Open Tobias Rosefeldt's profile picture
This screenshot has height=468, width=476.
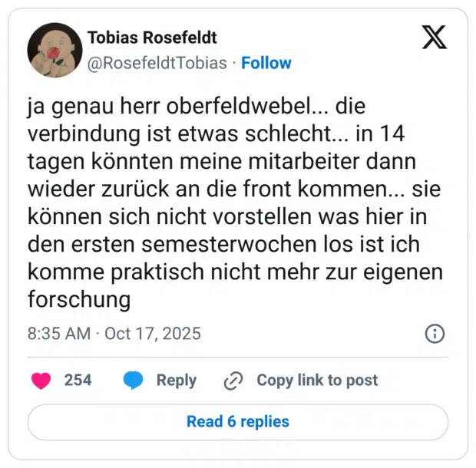tap(55, 50)
